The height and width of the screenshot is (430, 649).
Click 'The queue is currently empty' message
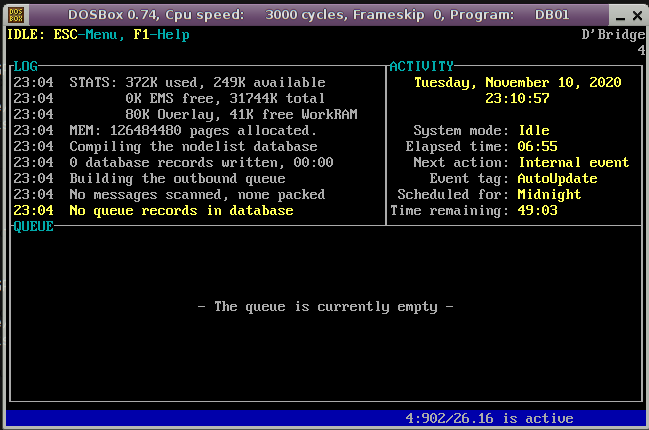(325, 307)
